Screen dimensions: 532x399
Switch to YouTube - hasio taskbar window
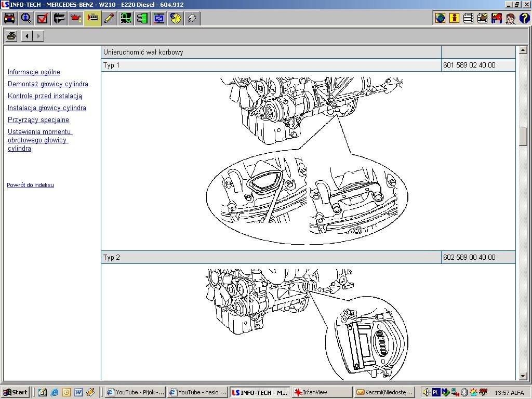coord(197,393)
